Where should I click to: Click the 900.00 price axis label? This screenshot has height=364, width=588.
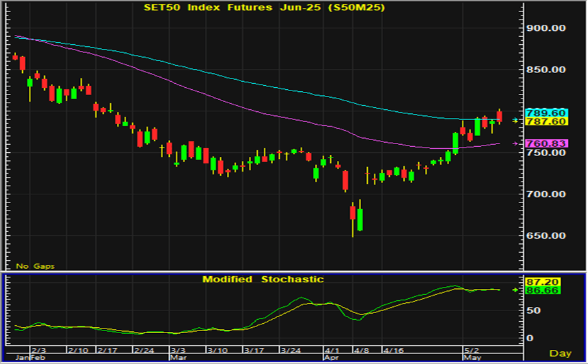(548, 28)
